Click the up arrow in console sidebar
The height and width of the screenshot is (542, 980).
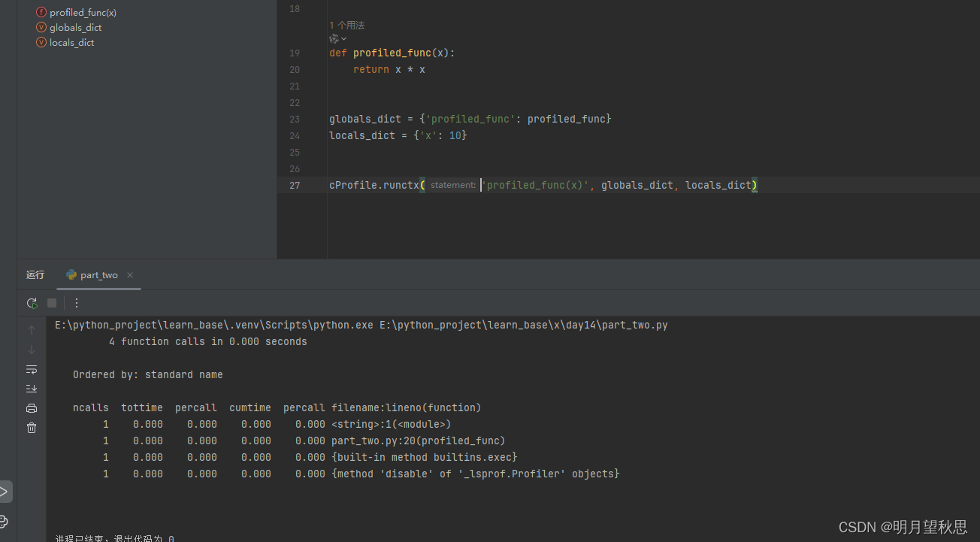click(x=32, y=330)
